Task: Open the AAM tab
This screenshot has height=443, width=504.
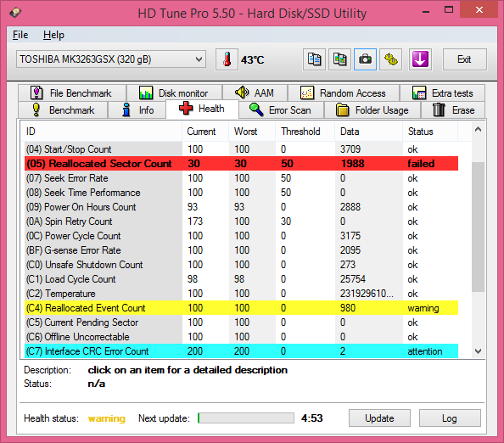Action: pos(255,93)
